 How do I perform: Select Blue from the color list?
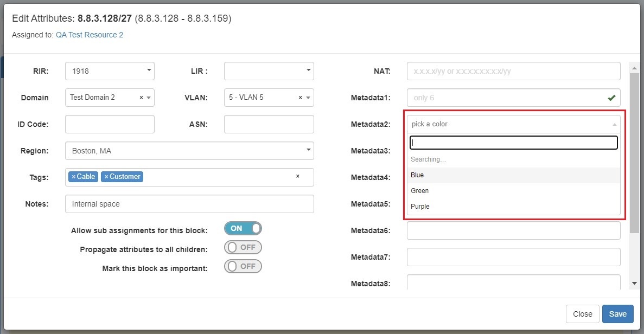[x=417, y=175]
